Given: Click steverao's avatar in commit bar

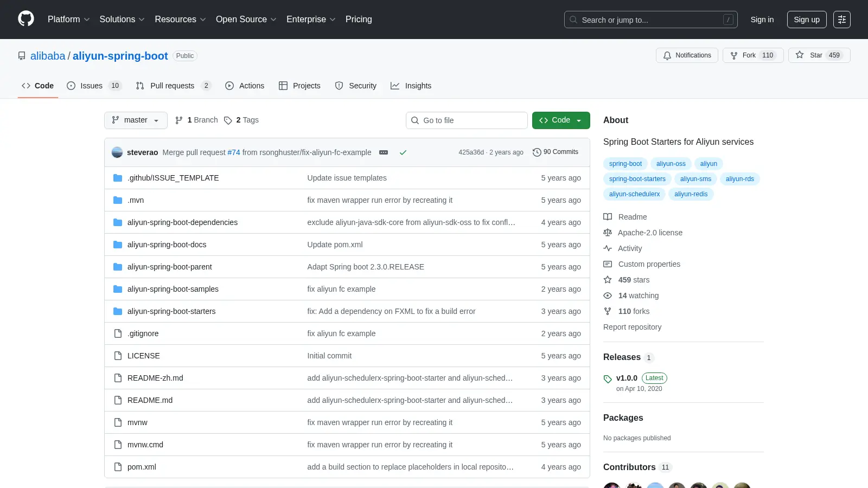Looking at the screenshot, I should (117, 152).
